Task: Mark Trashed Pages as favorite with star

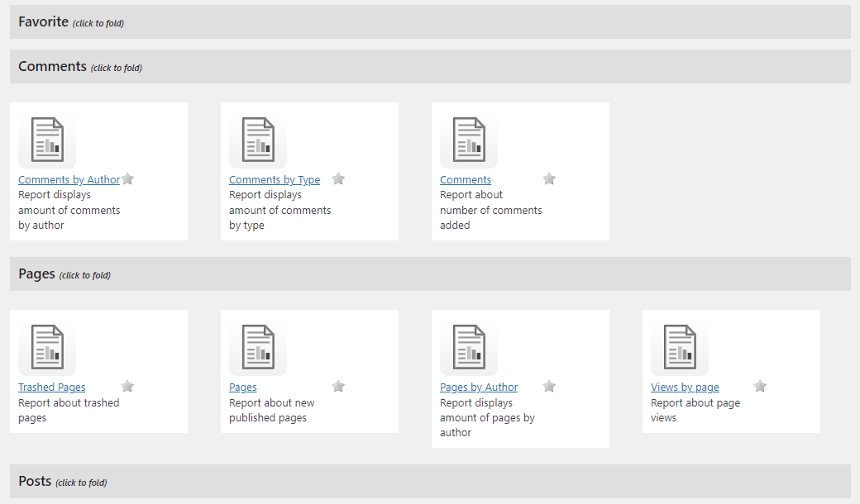Action: coord(127,387)
